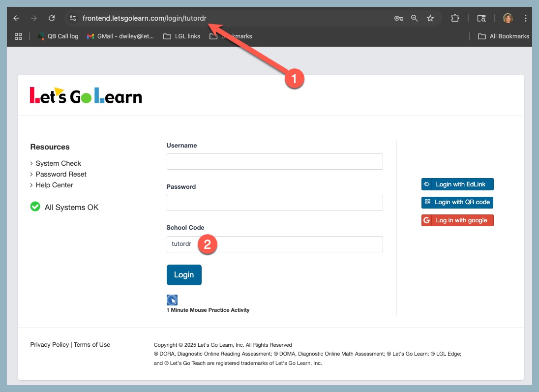The height and width of the screenshot is (392, 539).
Task: Open the Chrome three-dot menu
Action: click(x=525, y=18)
